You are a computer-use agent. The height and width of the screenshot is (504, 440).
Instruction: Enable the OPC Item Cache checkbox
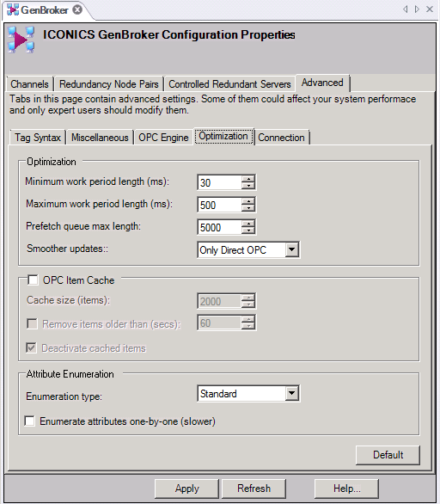click(x=33, y=280)
